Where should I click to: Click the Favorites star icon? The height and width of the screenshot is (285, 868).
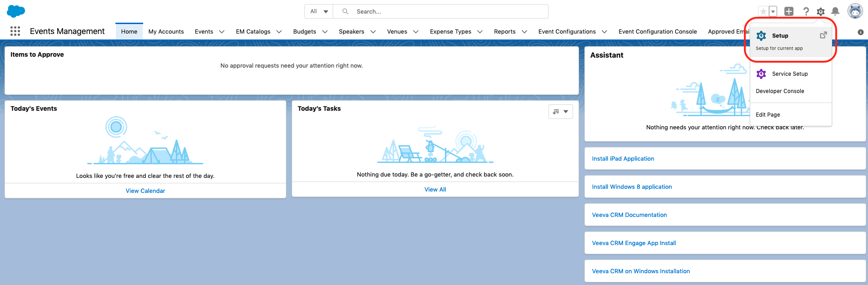tap(763, 11)
